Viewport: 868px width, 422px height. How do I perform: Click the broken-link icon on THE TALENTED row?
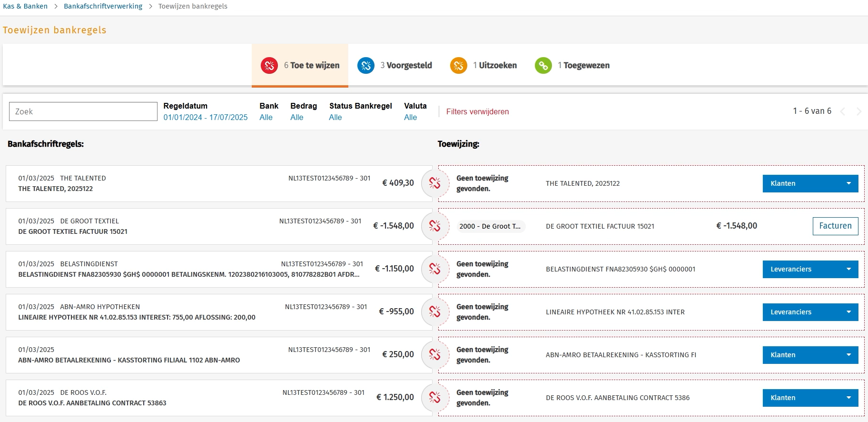(434, 183)
